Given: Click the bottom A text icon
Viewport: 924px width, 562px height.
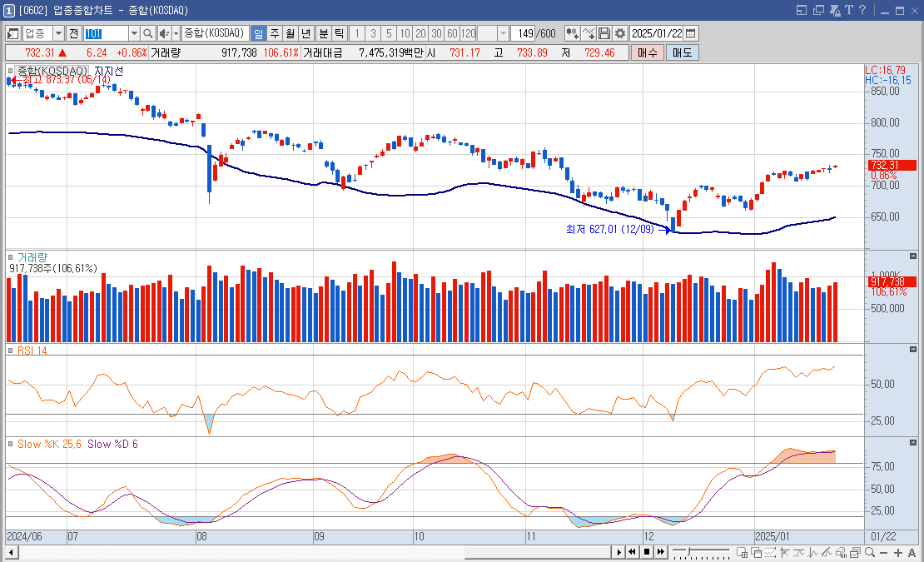Looking at the screenshot, I should (x=912, y=553).
